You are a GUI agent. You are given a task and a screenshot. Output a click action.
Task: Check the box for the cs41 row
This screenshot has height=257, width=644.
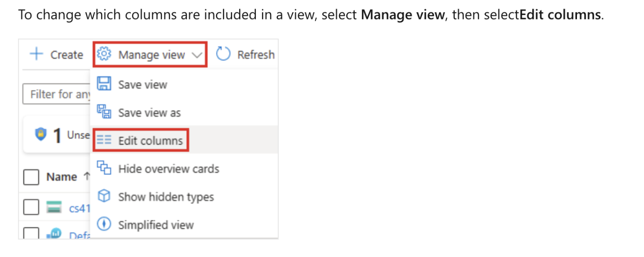coord(31,207)
